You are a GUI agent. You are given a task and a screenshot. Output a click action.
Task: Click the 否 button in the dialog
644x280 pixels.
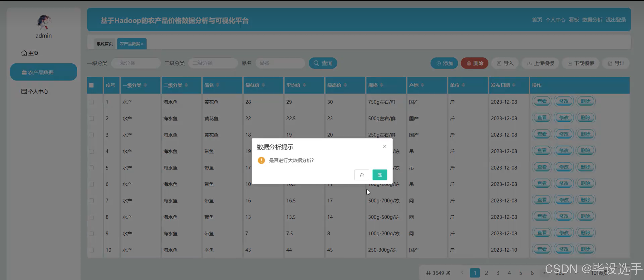click(361, 175)
